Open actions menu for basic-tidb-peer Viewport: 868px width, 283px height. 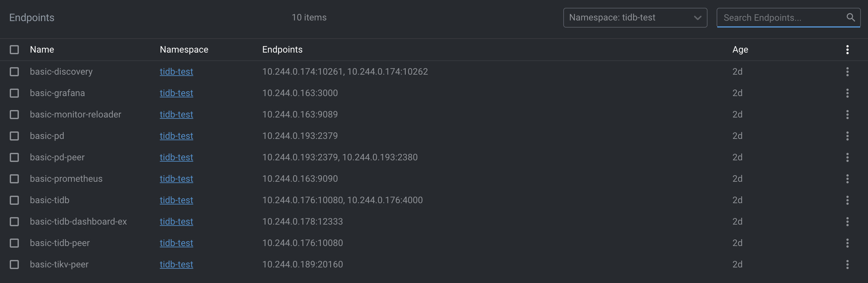(847, 243)
